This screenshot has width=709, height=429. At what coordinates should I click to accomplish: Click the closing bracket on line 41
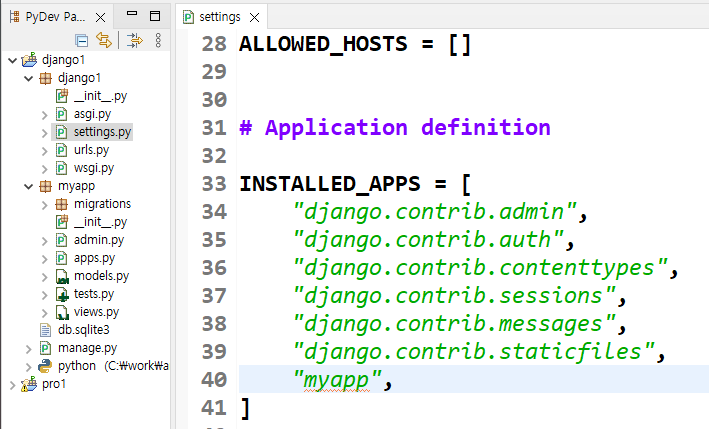pyautogui.click(x=245, y=408)
